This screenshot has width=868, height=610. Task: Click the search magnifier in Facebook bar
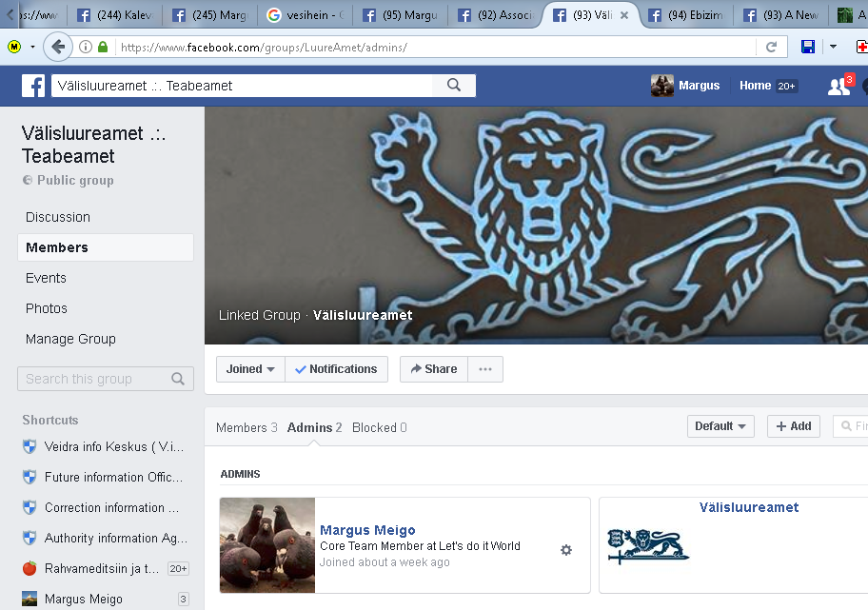(454, 86)
